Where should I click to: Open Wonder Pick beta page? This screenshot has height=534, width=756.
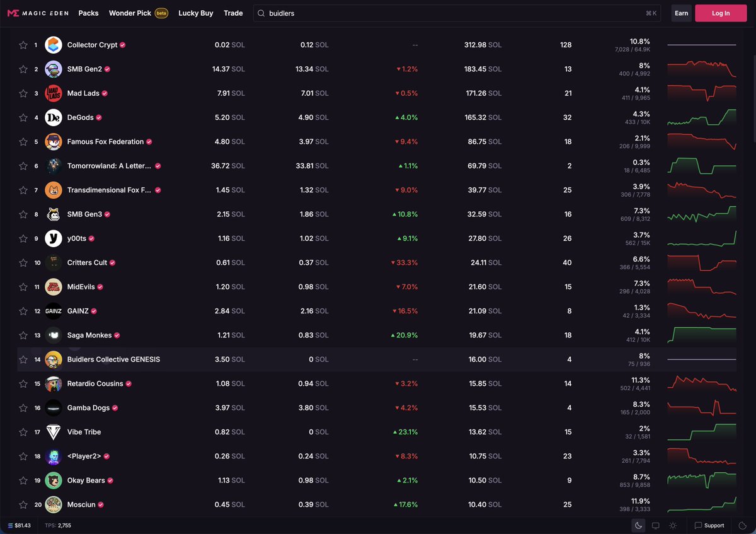pos(139,13)
